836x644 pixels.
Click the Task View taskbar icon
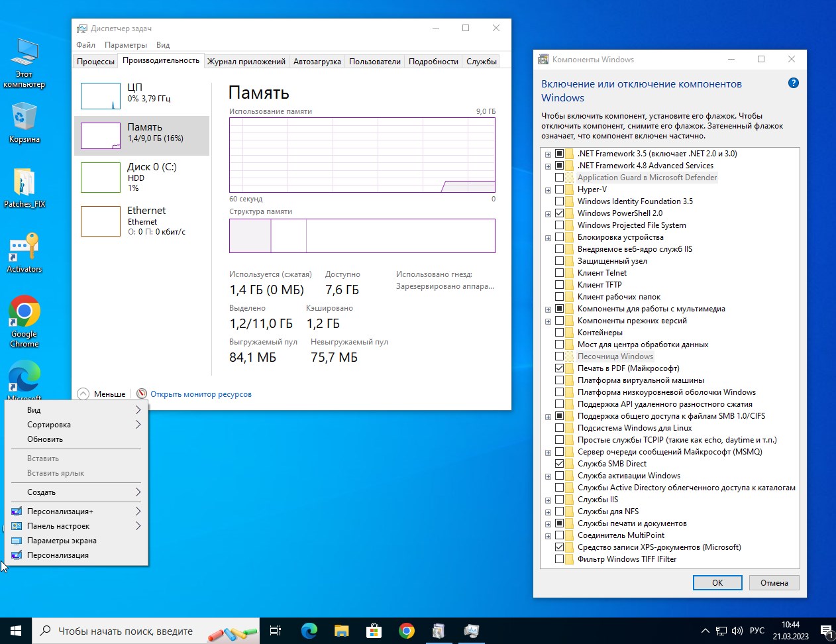coord(276,631)
